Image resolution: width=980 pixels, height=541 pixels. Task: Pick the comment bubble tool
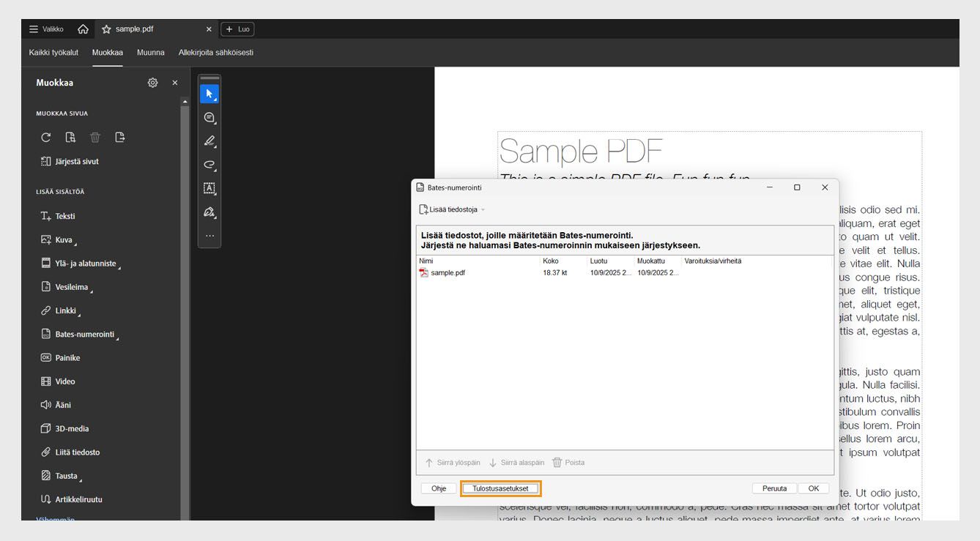[209, 118]
